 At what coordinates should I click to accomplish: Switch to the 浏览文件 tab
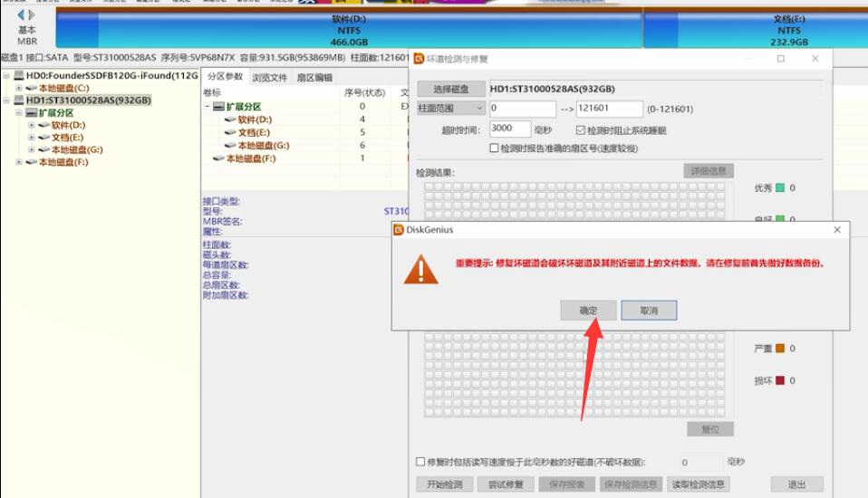270,78
